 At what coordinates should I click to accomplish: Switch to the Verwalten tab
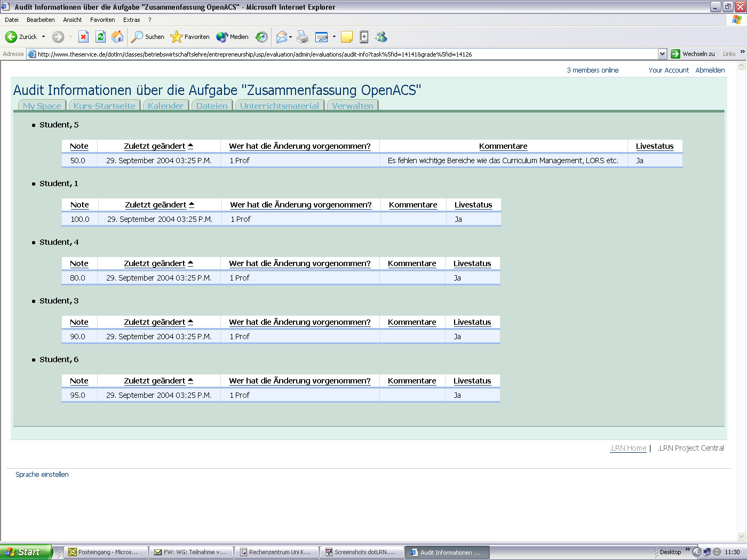(x=352, y=106)
